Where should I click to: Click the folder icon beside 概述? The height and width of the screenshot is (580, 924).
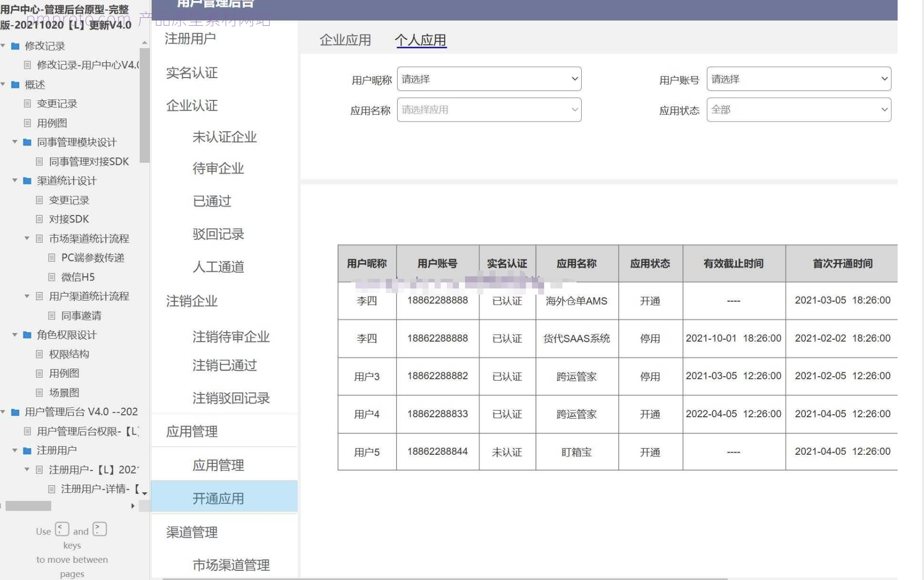pos(15,85)
